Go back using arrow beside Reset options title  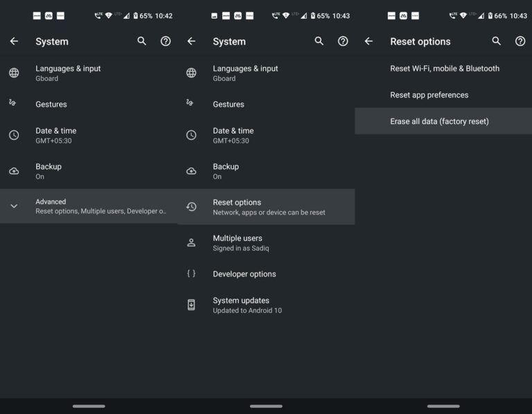pyautogui.click(x=369, y=42)
